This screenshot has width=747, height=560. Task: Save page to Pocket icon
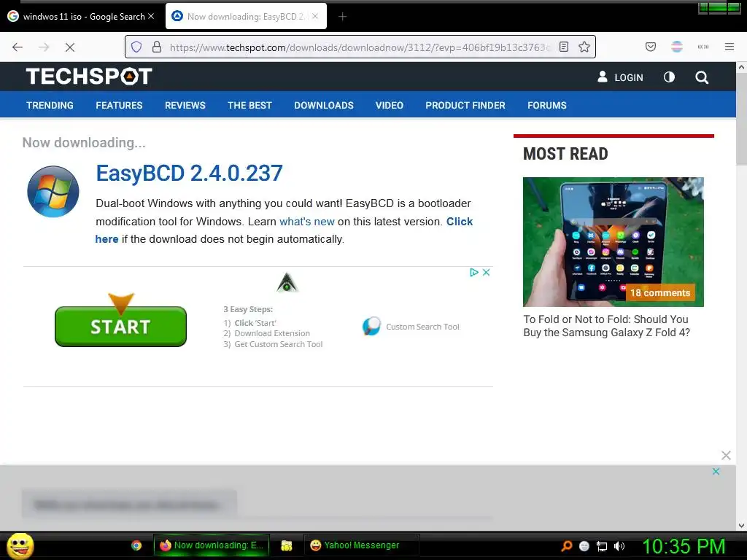click(651, 47)
